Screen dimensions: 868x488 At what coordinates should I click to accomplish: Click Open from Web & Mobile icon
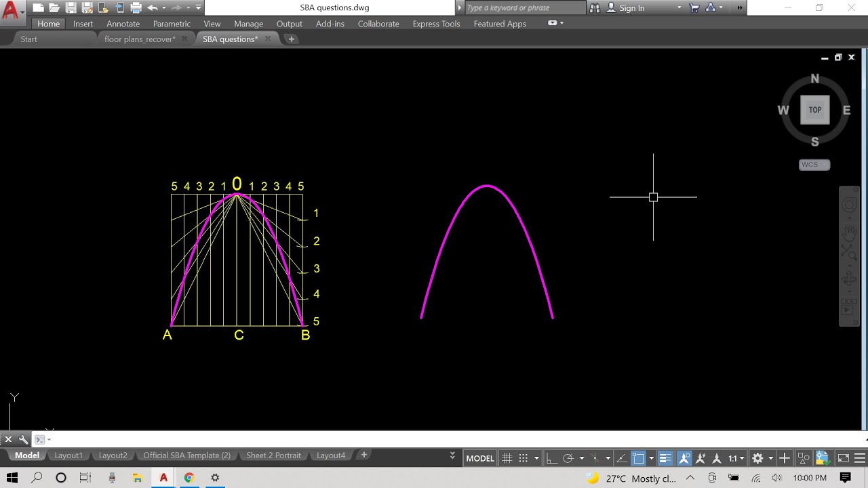(x=103, y=8)
